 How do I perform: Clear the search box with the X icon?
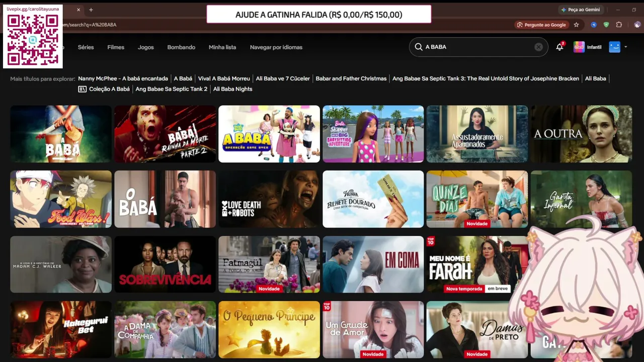click(x=538, y=47)
